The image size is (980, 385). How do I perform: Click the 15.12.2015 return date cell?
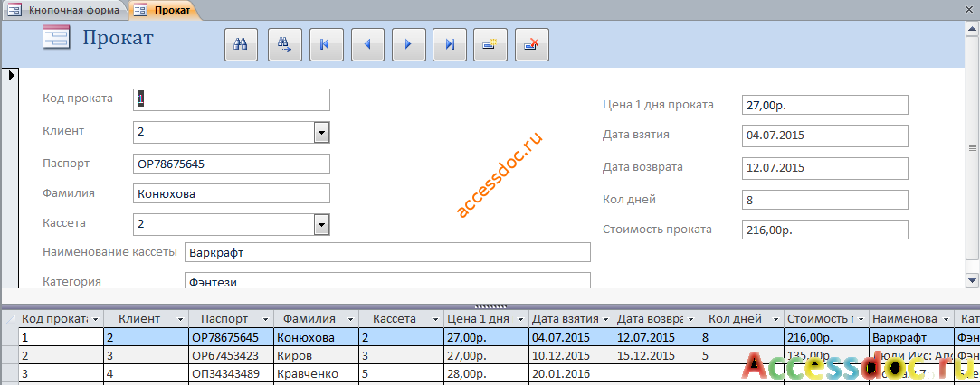click(656, 356)
